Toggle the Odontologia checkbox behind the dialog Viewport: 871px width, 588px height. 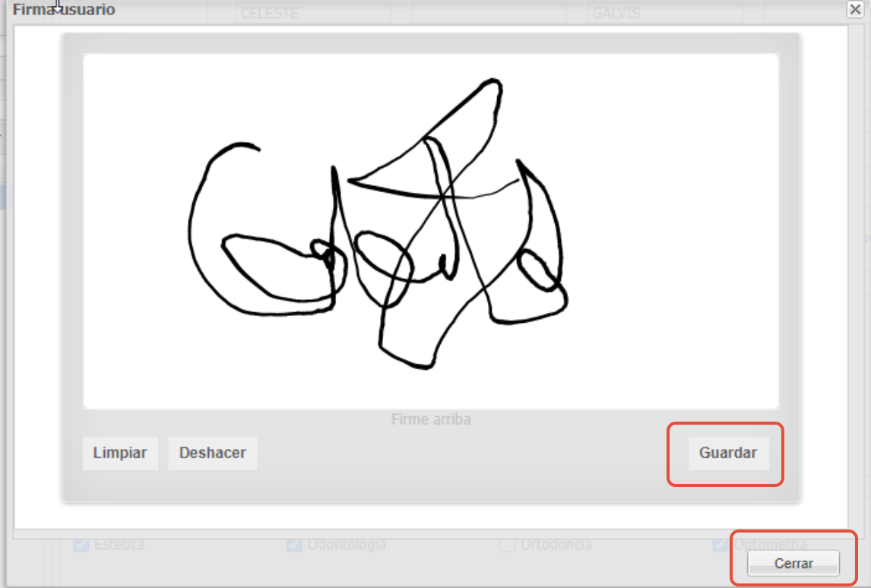pos(294,545)
